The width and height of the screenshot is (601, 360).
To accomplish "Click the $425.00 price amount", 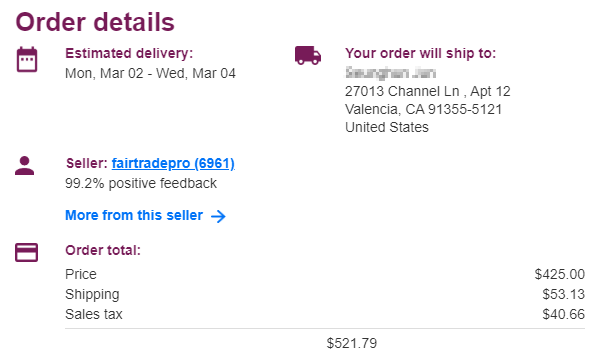I will point(560,275).
